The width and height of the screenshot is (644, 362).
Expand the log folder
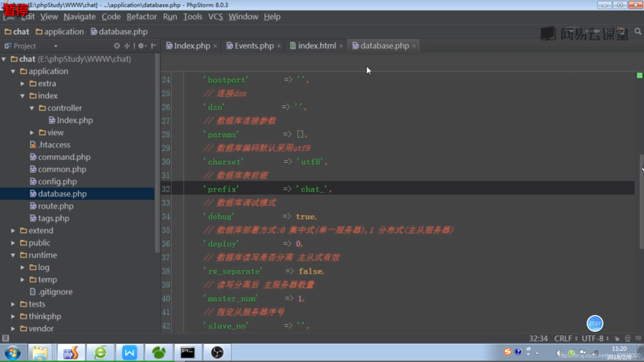(22, 267)
